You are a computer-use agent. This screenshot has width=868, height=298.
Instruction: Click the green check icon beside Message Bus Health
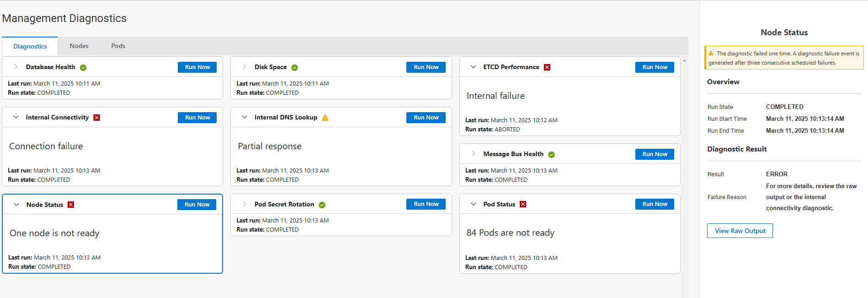(x=551, y=155)
